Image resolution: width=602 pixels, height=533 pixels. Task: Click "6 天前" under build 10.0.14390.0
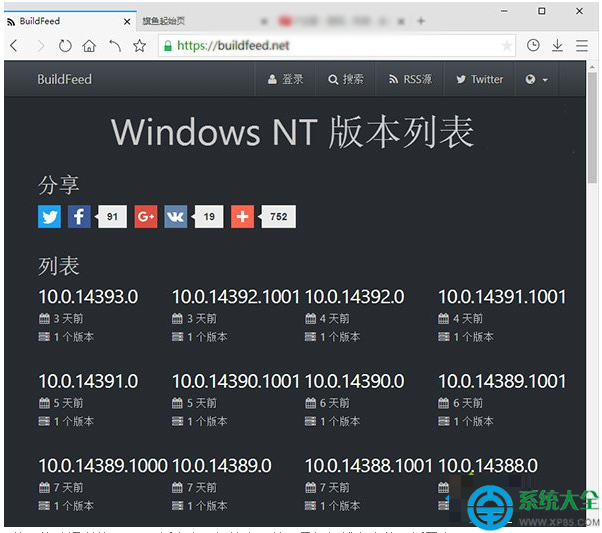coord(334,403)
